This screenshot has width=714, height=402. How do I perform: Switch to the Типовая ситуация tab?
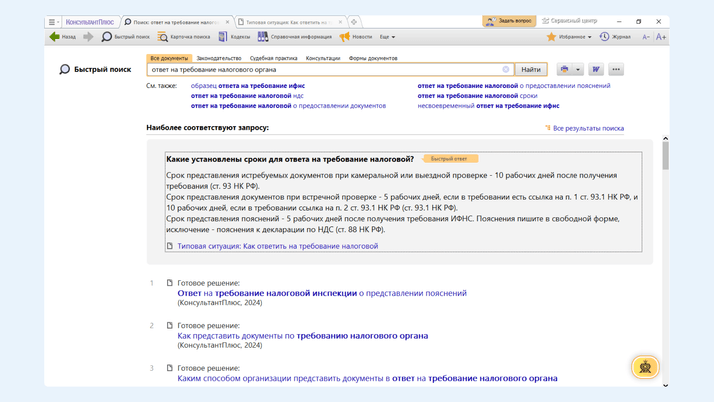(x=287, y=22)
